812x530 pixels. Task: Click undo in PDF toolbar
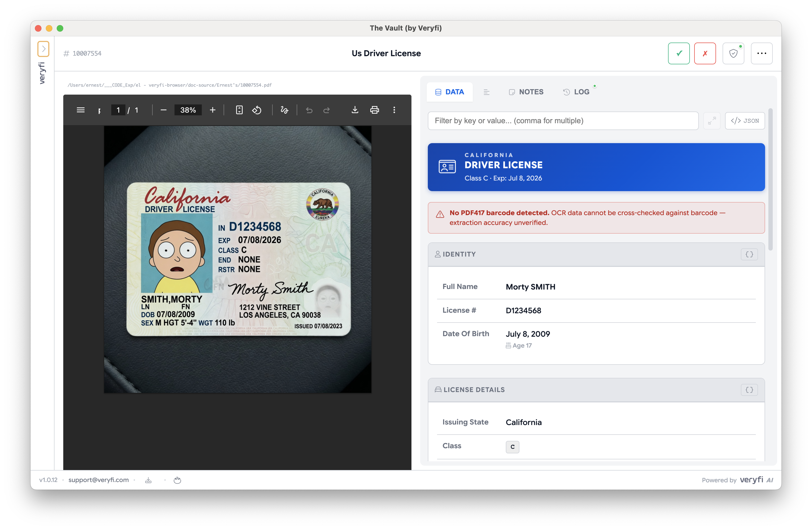coord(309,110)
